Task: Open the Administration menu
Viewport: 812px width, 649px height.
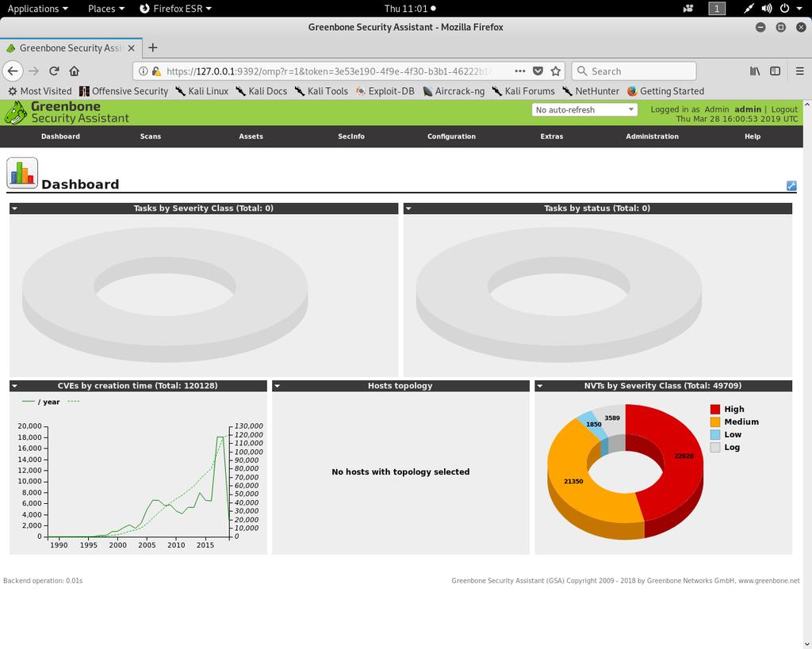Action: tap(652, 136)
